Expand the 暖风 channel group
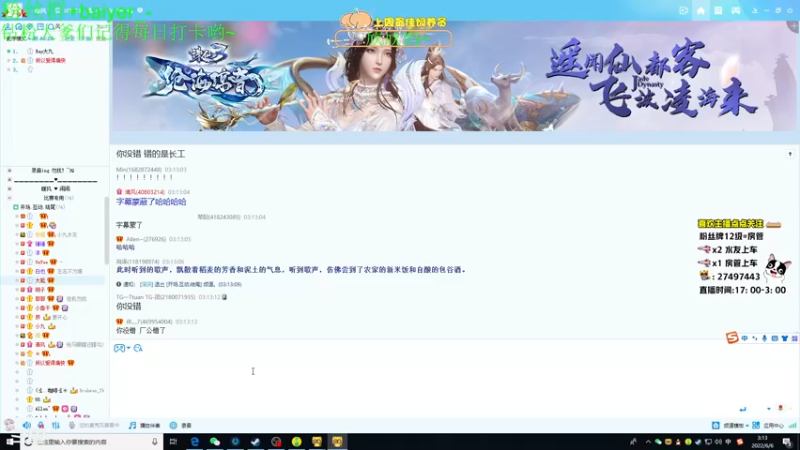 point(9,189)
